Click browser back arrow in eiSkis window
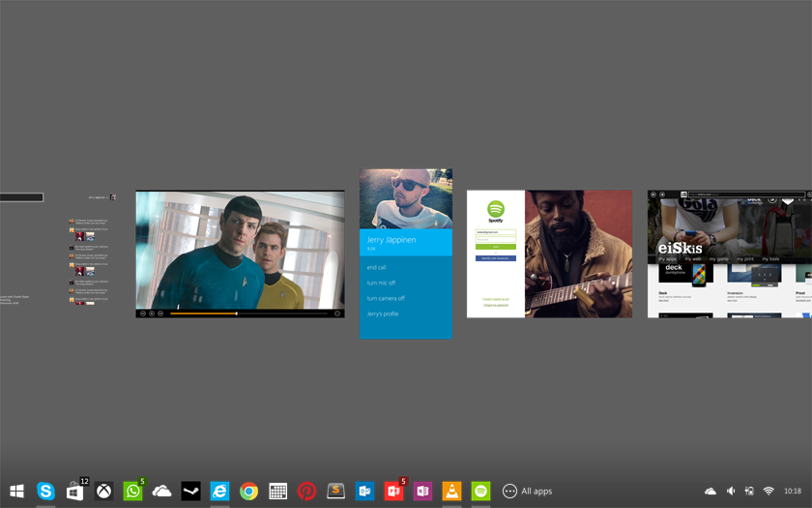The width and height of the screenshot is (812, 508). (x=653, y=194)
